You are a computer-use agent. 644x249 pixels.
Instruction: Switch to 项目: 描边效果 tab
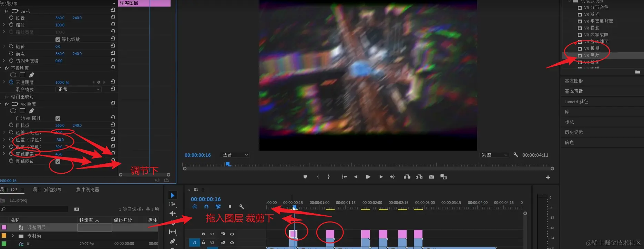pyautogui.click(x=47, y=190)
